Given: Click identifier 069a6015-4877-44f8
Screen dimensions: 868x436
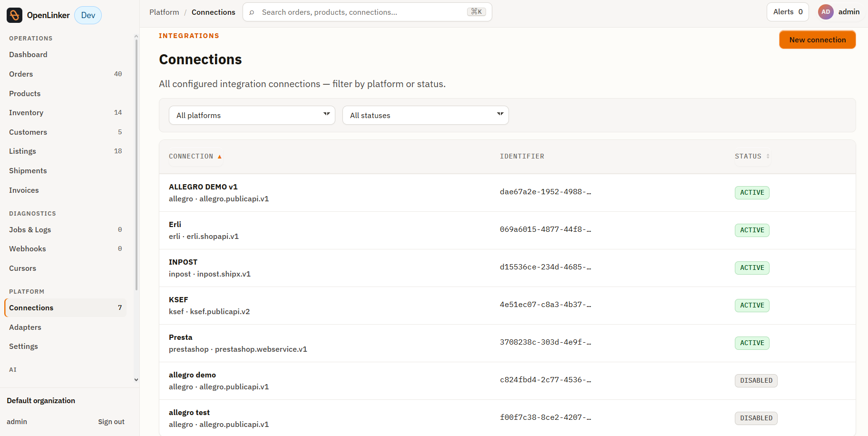Looking at the screenshot, I should coord(545,229).
